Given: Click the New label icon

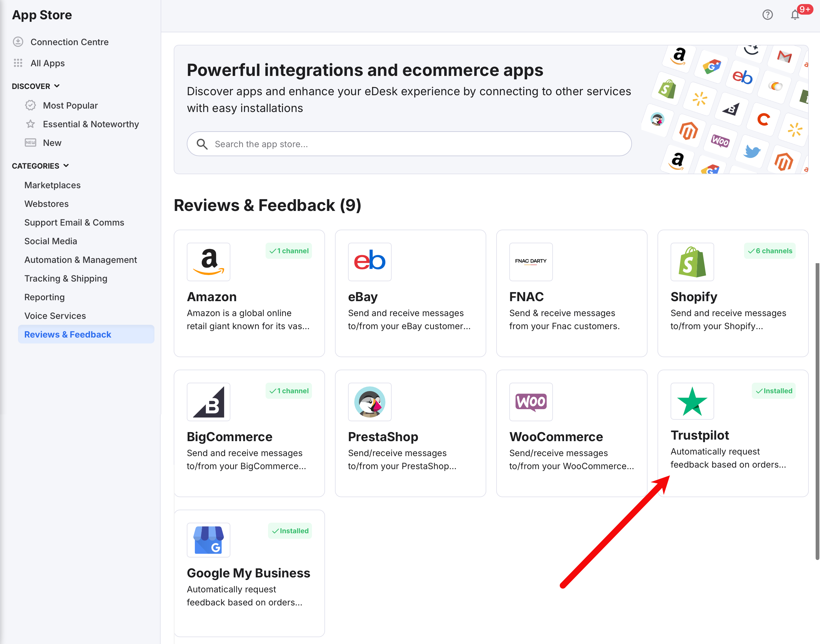Looking at the screenshot, I should pos(31,142).
